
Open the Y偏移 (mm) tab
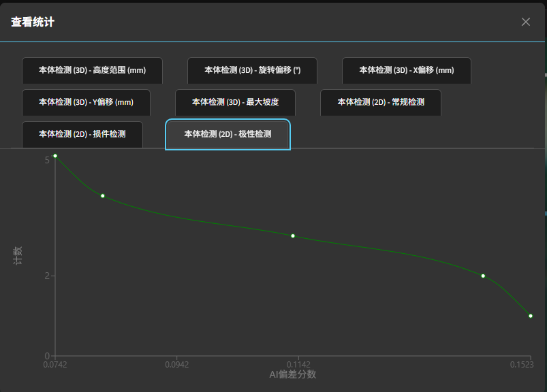86,102
